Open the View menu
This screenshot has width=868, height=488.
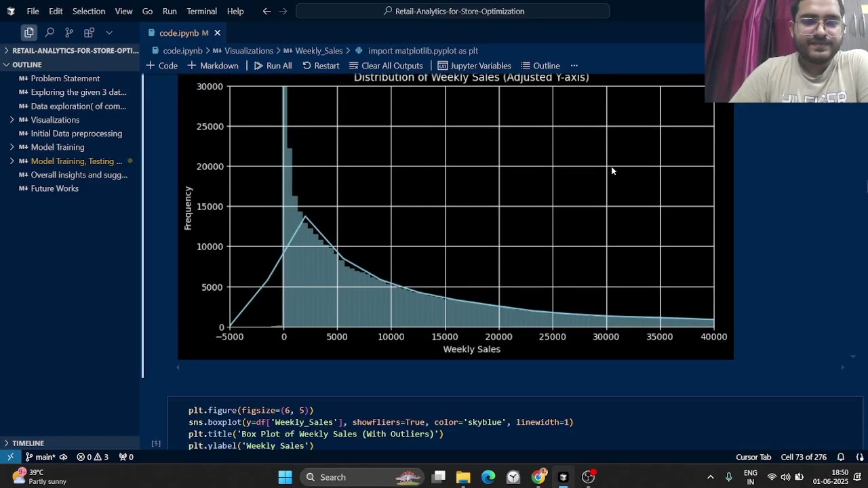[123, 12]
